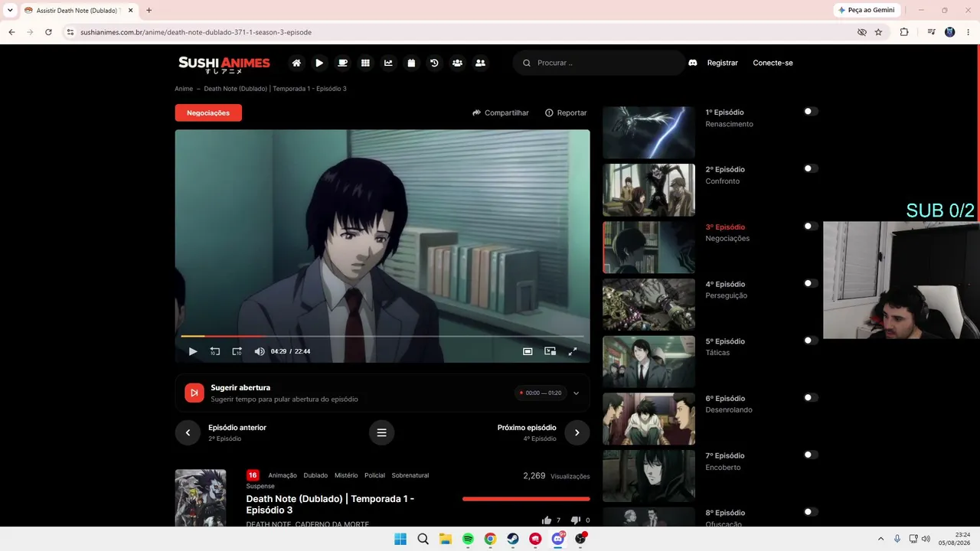Image resolution: width=980 pixels, height=551 pixels.
Task: Open the history clock icon in the navigation bar
Action: point(434,63)
